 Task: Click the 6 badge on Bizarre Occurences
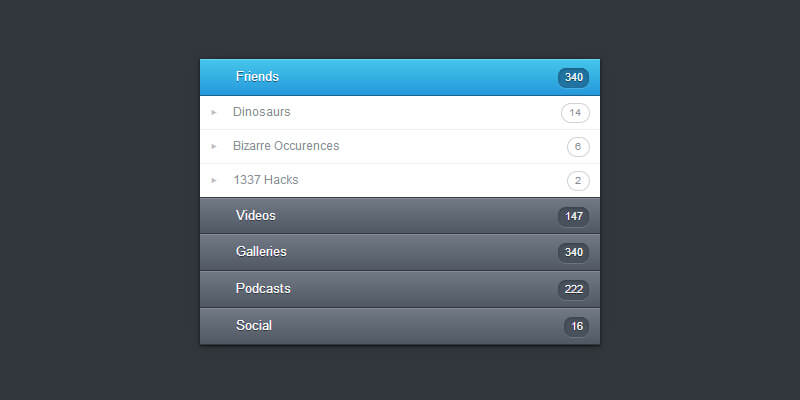pyautogui.click(x=577, y=147)
